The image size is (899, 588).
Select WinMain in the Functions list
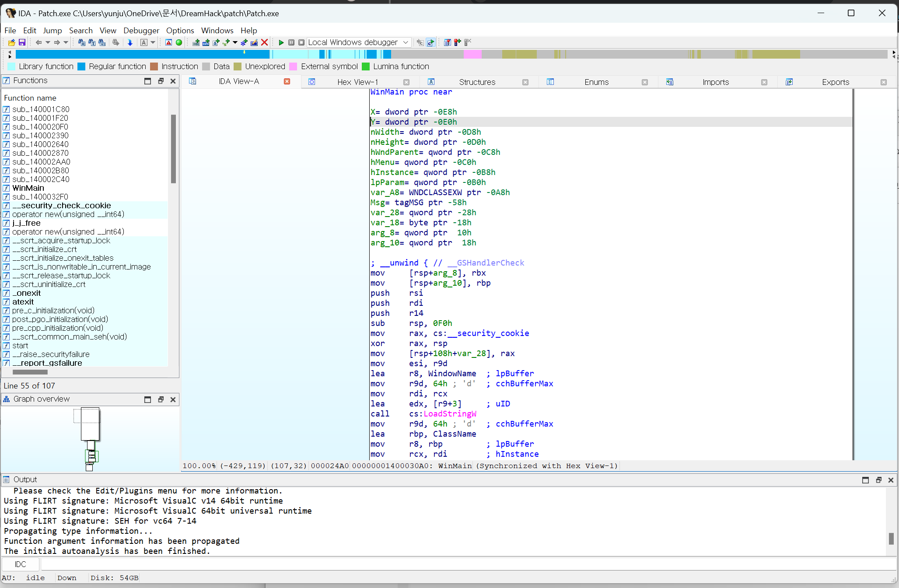point(28,188)
